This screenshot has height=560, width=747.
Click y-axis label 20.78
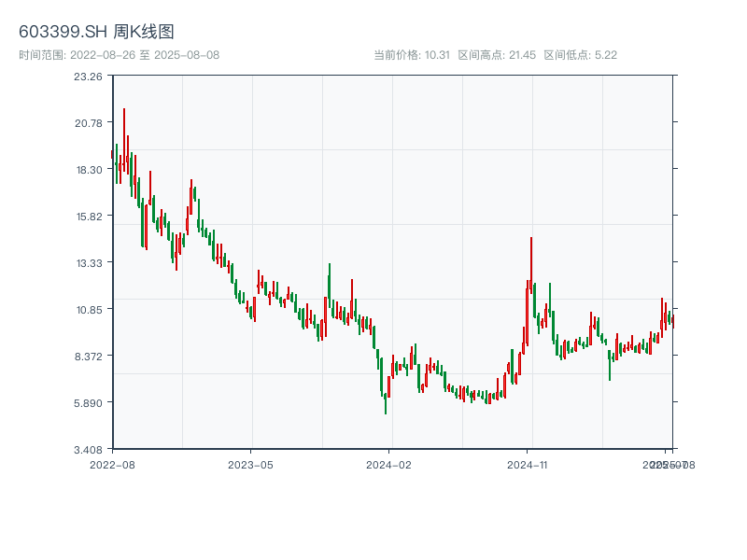tap(89, 123)
